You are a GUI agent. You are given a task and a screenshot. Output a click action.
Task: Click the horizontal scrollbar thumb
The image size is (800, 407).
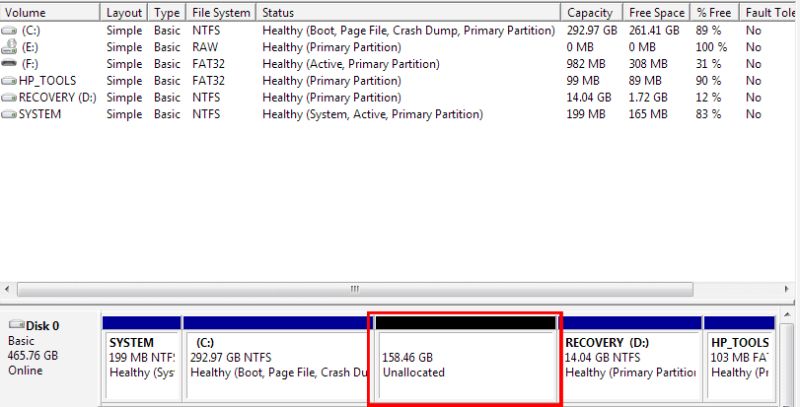point(355,289)
